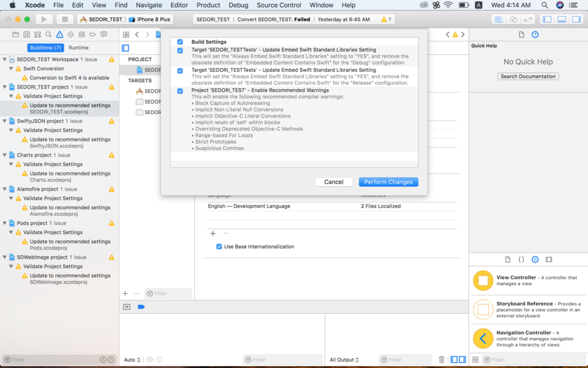Image resolution: width=588 pixels, height=368 pixels.
Task: Select Conversion to Swift 4 is available
Action: point(69,78)
